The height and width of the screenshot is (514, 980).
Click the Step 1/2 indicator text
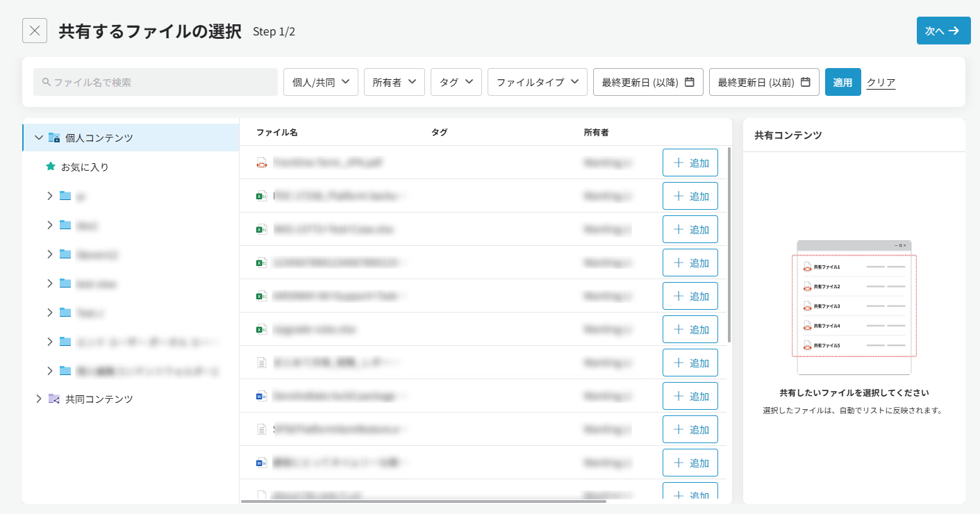click(x=274, y=31)
